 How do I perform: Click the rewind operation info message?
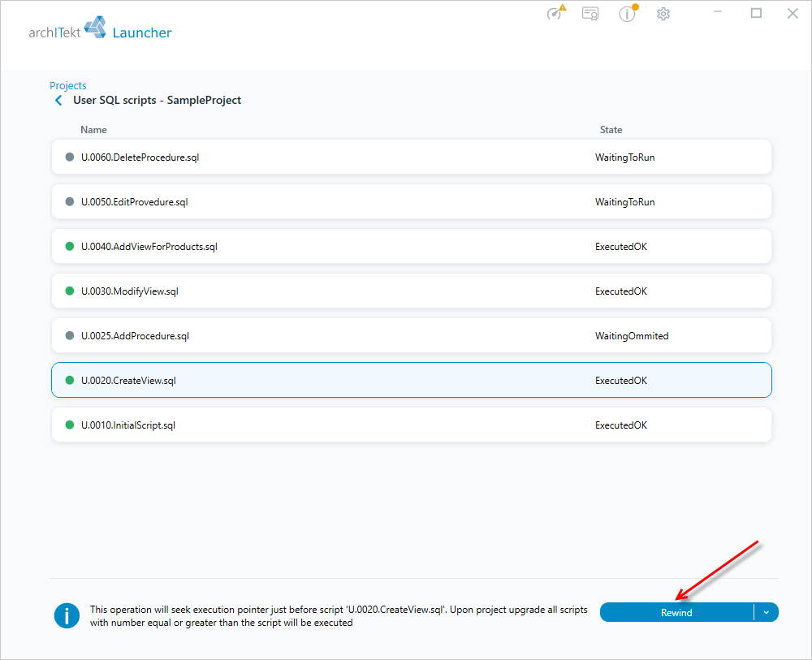pyautogui.click(x=339, y=616)
